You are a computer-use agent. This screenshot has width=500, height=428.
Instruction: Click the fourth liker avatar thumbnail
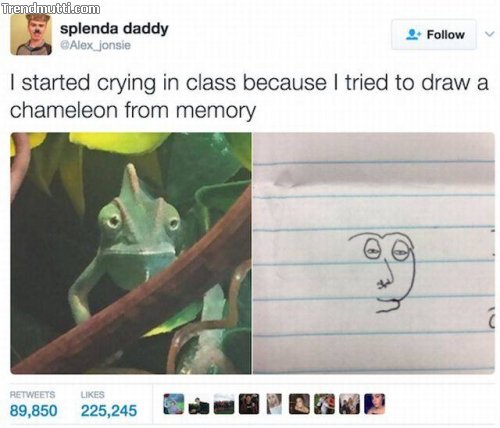(x=249, y=404)
